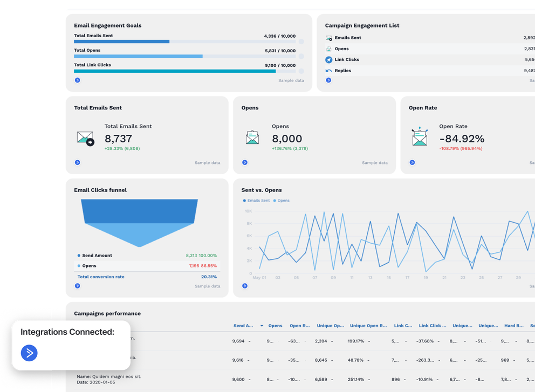Viewport: 535px width, 392px height.
Task: Click the ActiveCampaign badge in Open Rate card
Action: click(x=412, y=162)
